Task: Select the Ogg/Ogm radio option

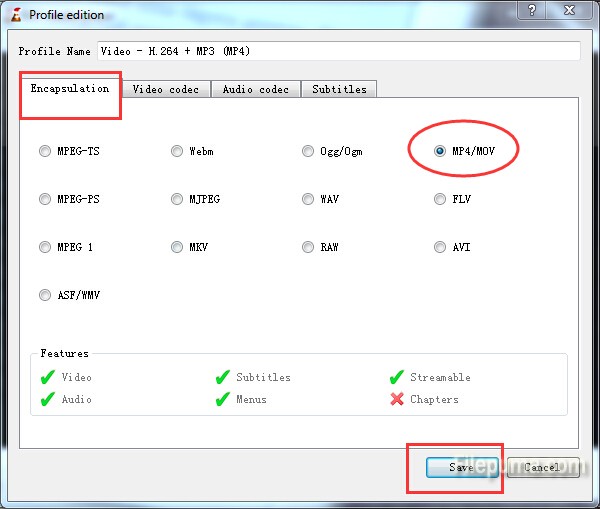Action: point(309,151)
